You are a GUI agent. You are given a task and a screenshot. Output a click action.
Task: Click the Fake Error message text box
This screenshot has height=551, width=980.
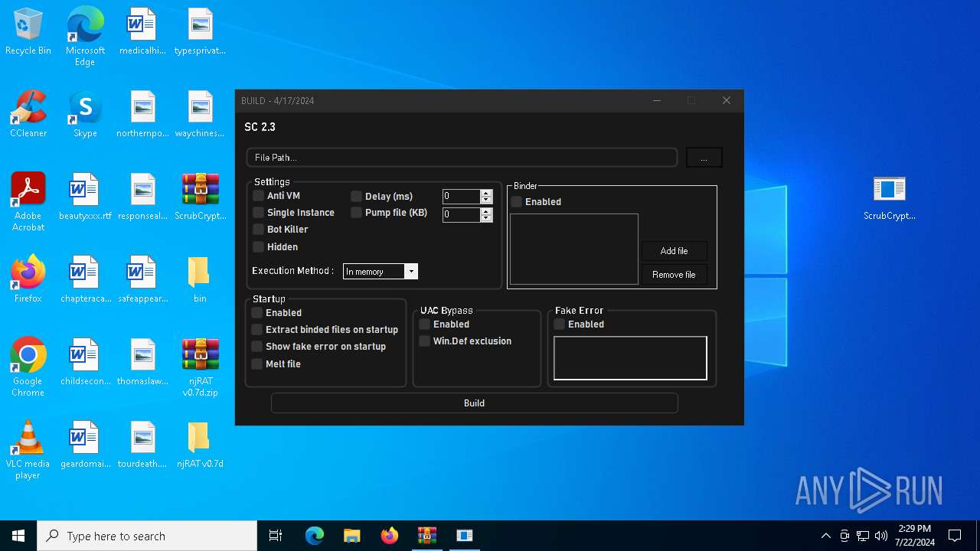(630, 358)
